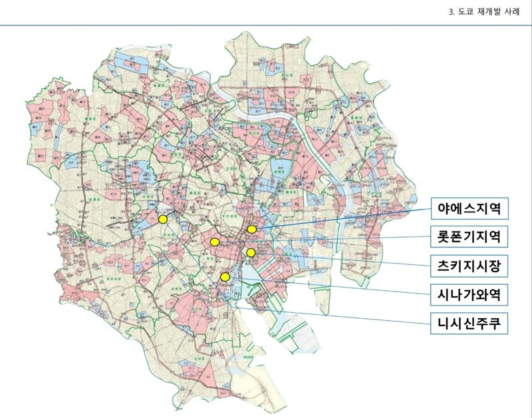Screen dimensions: 532x418
Task: Click the Tokyo Bay landfill area
Action: tap(299, 333)
